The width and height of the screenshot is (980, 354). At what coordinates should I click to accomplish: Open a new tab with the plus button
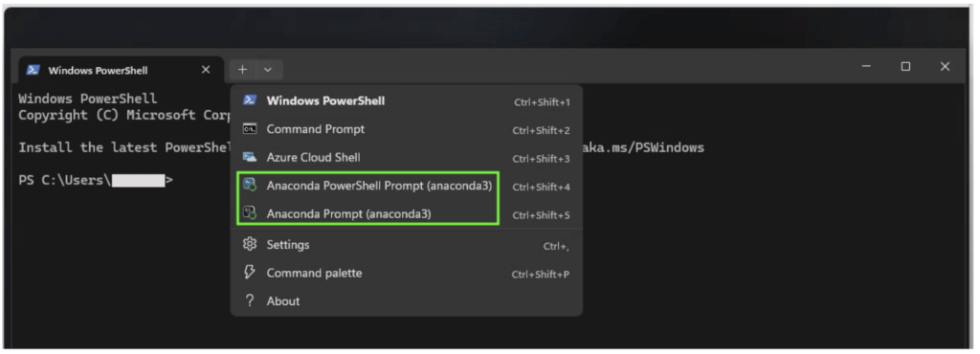click(242, 70)
